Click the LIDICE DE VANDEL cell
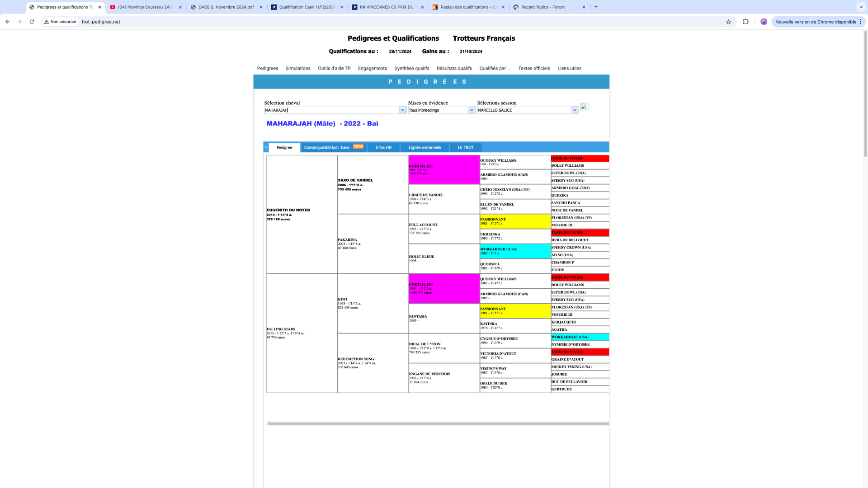The image size is (868, 488). click(444, 199)
